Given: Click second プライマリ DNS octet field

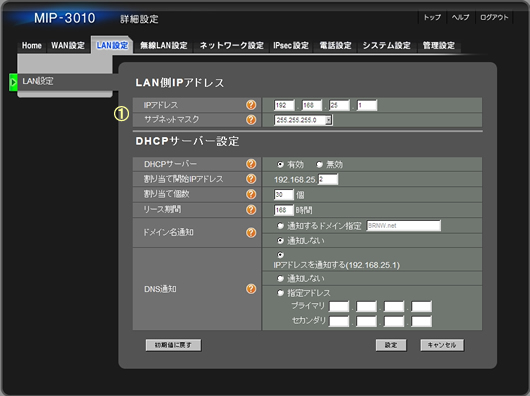Looking at the screenshot, I should pyautogui.click(x=366, y=306).
